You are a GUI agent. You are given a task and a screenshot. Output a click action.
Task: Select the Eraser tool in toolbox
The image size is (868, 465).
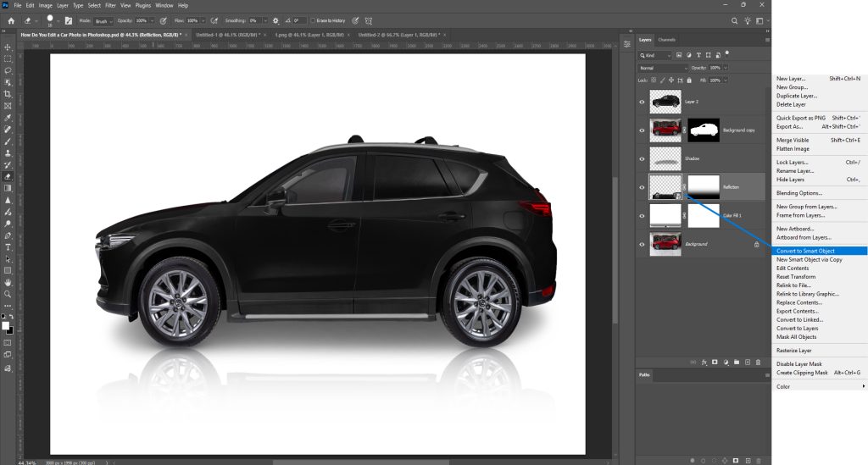coord(8,176)
